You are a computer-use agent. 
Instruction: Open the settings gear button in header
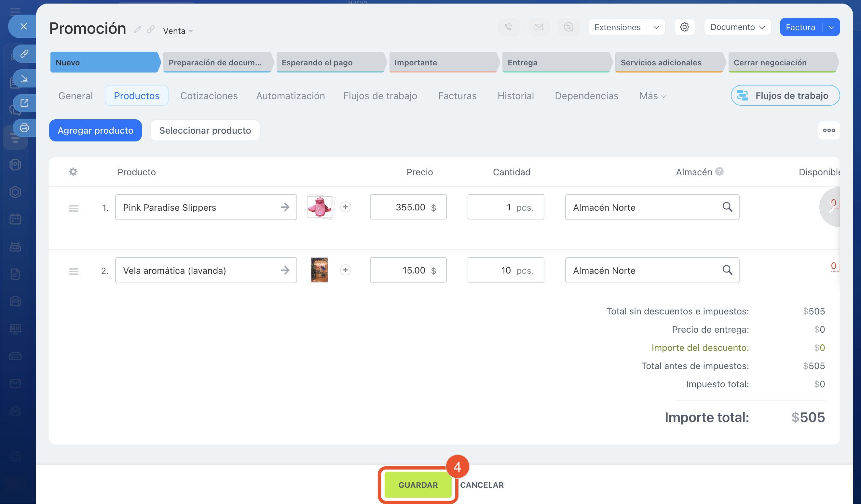tap(684, 27)
